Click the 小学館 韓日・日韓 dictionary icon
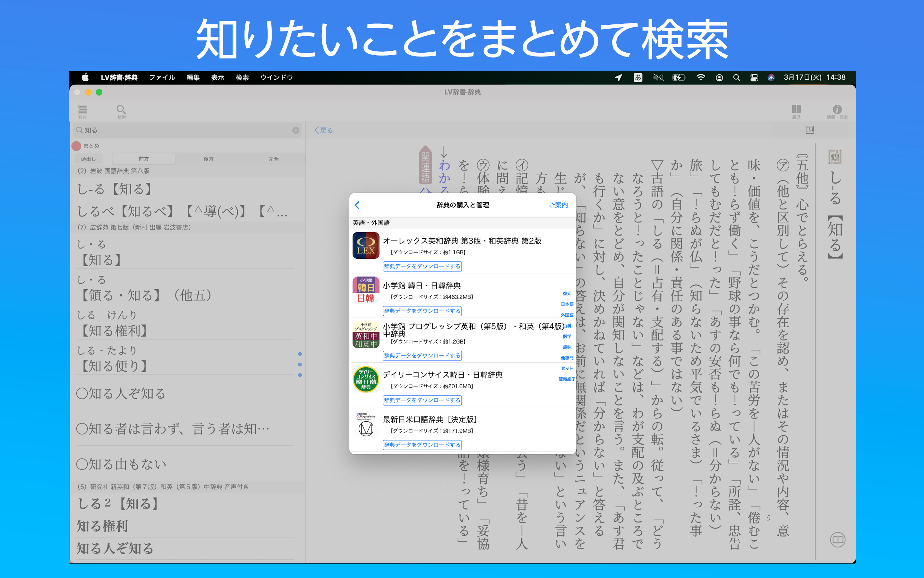 (x=366, y=290)
